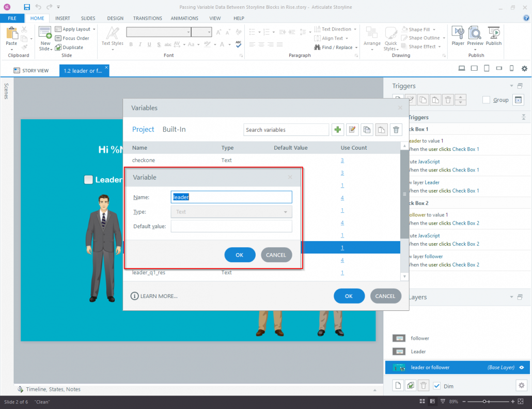The width and height of the screenshot is (532, 409).
Task: Toggle visibility of the follower layer
Action: point(399,338)
